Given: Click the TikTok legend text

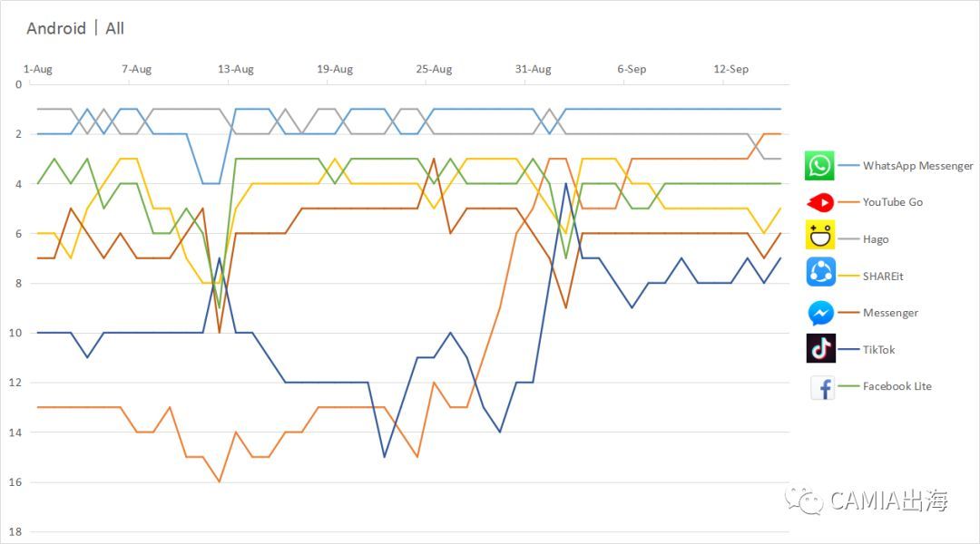Looking at the screenshot, I should [x=878, y=350].
